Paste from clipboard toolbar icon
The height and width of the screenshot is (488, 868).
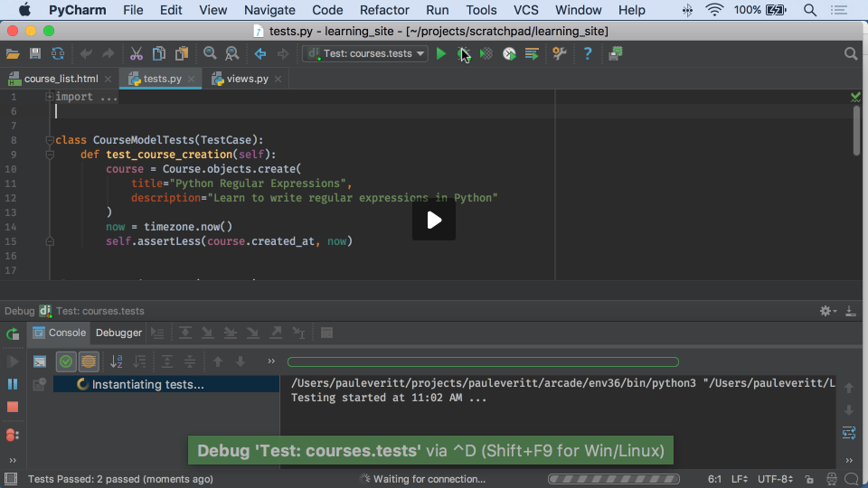(182, 53)
